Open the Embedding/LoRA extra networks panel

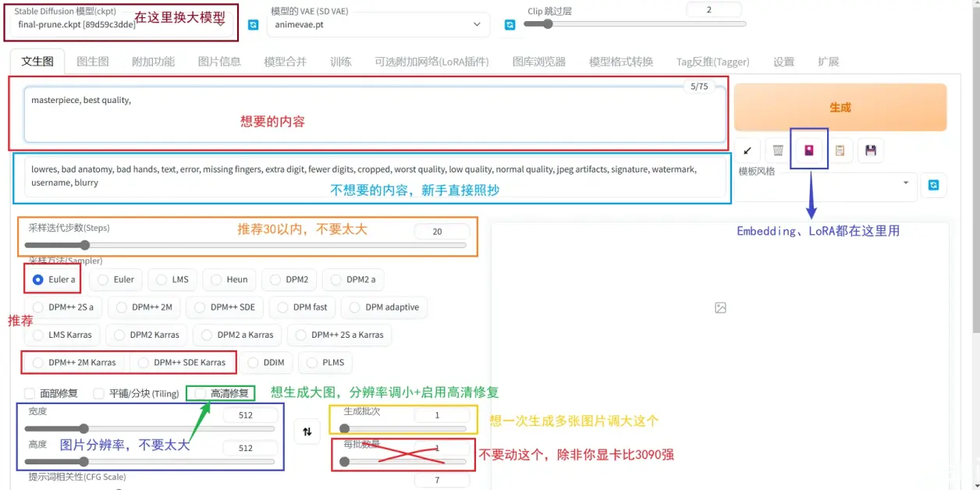pos(809,151)
